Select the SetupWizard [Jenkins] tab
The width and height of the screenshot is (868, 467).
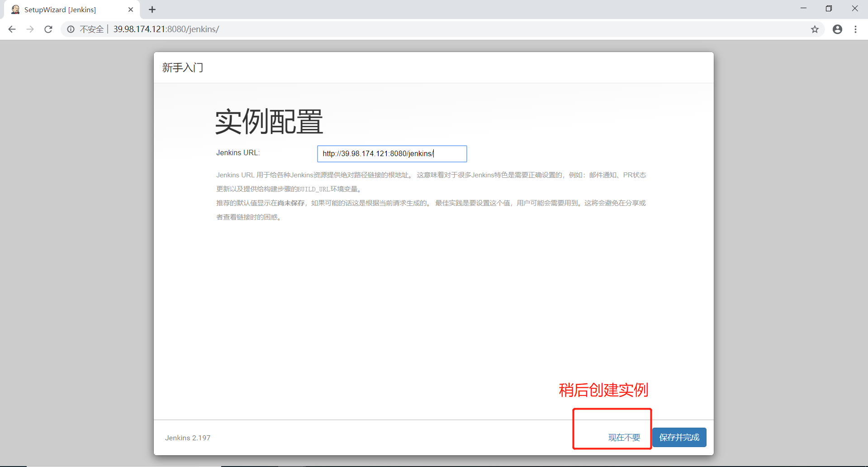[72, 10]
